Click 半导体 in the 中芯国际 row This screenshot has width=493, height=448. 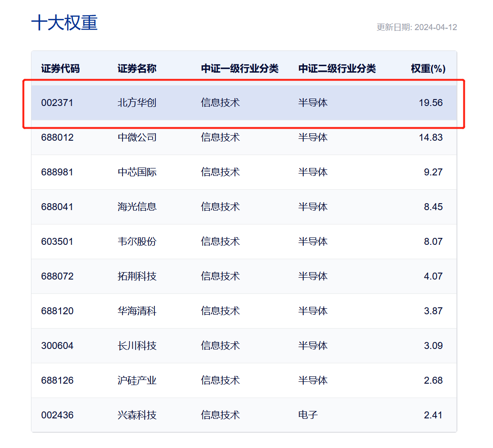click(313, 173)
